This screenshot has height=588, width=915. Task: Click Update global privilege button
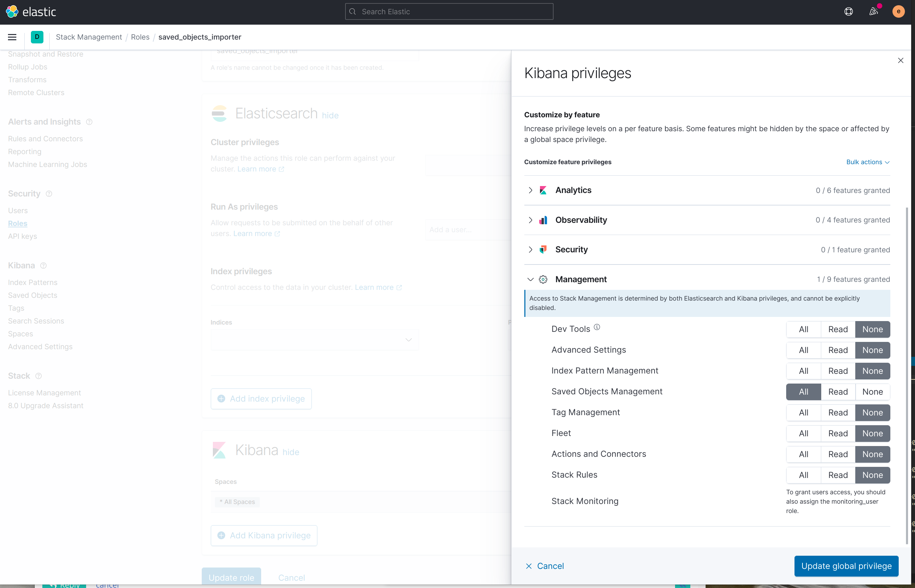pyautogui.click(x=846, y=566)
